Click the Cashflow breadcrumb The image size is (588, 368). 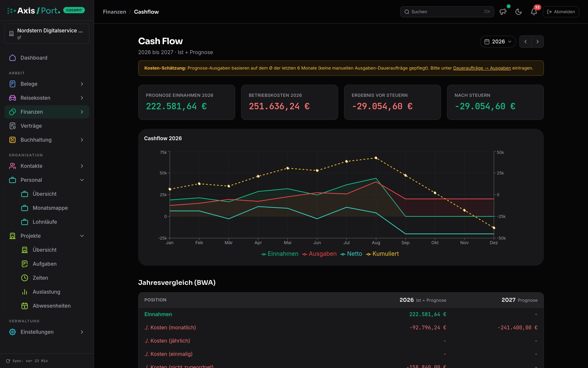click(x=146, y=12)
